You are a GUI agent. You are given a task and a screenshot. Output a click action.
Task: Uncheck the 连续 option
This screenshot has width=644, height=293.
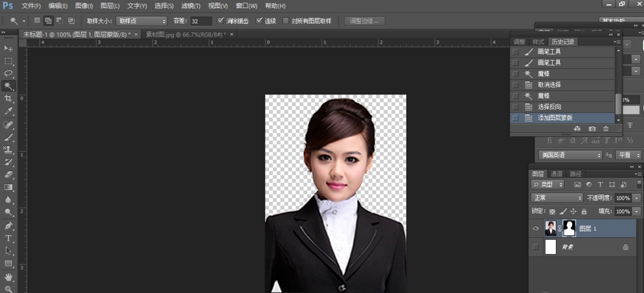point(259,21)
